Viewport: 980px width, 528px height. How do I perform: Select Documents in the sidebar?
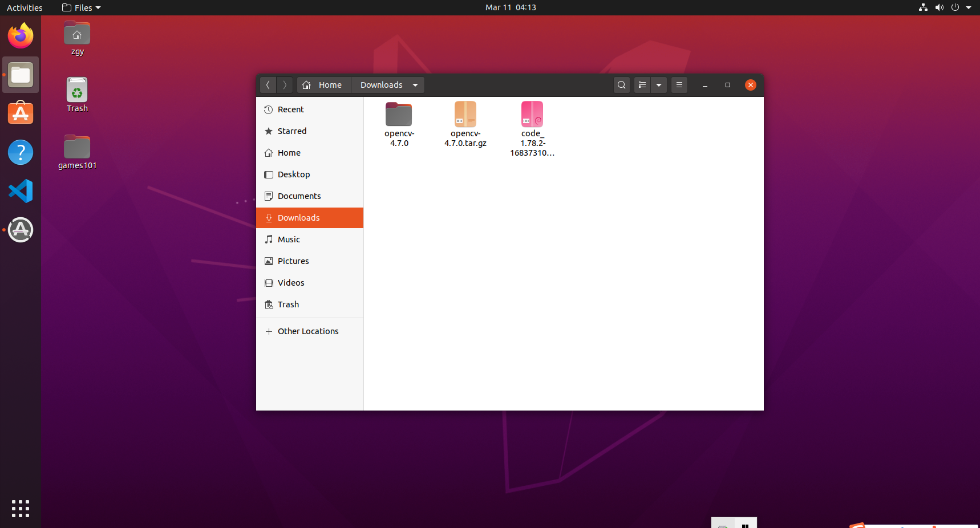310,196
